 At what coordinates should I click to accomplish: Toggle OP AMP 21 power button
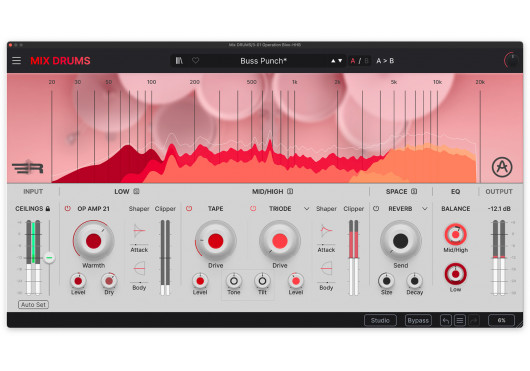click(x=68, y=208)
